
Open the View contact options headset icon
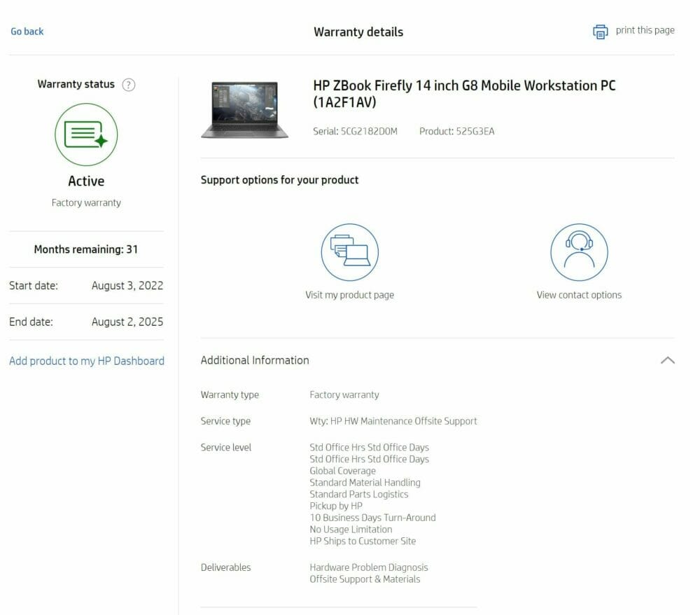click(x=579, y=252)
